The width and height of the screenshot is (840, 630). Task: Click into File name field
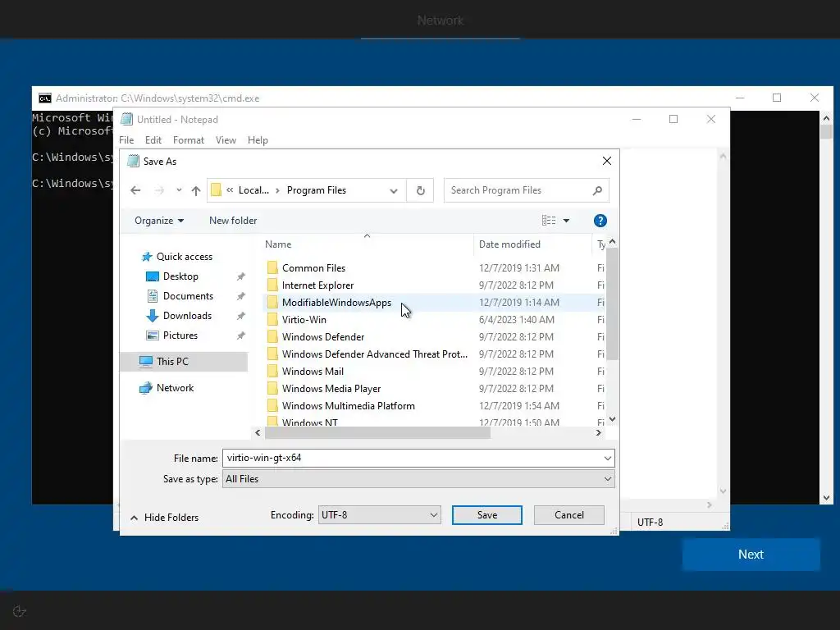tap(413, 458)
